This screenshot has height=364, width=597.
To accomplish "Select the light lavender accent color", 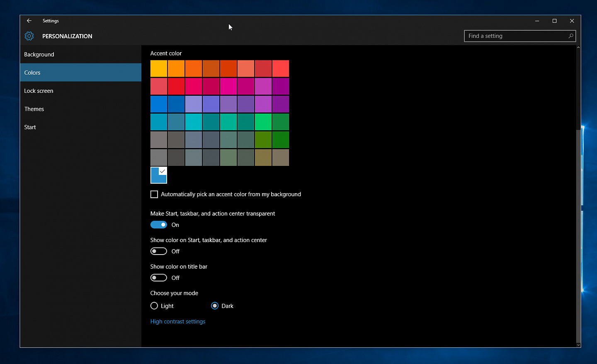I will click(x=194, y=104).
